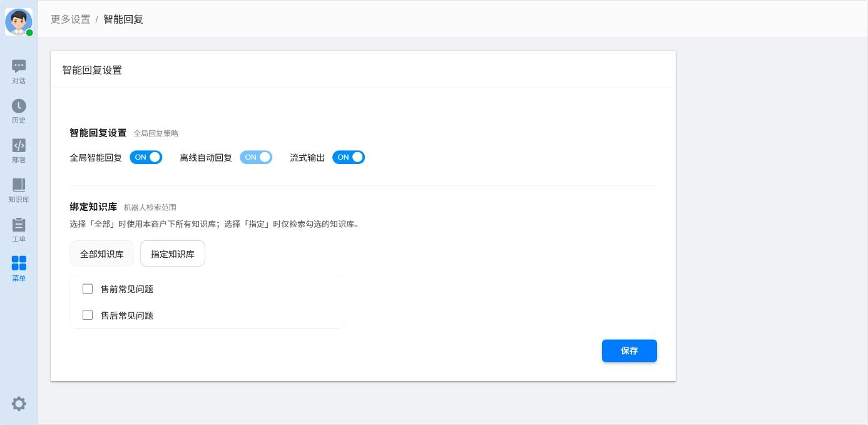Click the 离线自动回复 label
The image size is (868, 425).
(x=206, y=158)
